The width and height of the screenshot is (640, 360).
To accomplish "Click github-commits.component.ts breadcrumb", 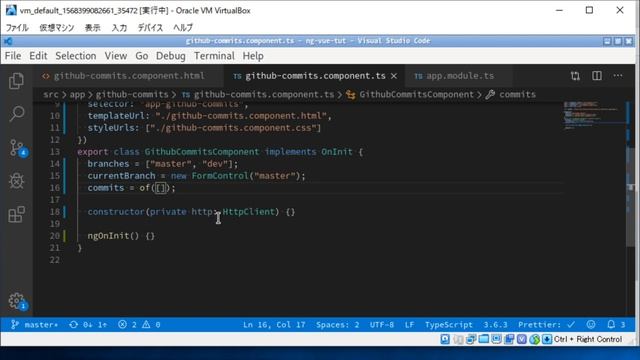I will tap(258, 95).
